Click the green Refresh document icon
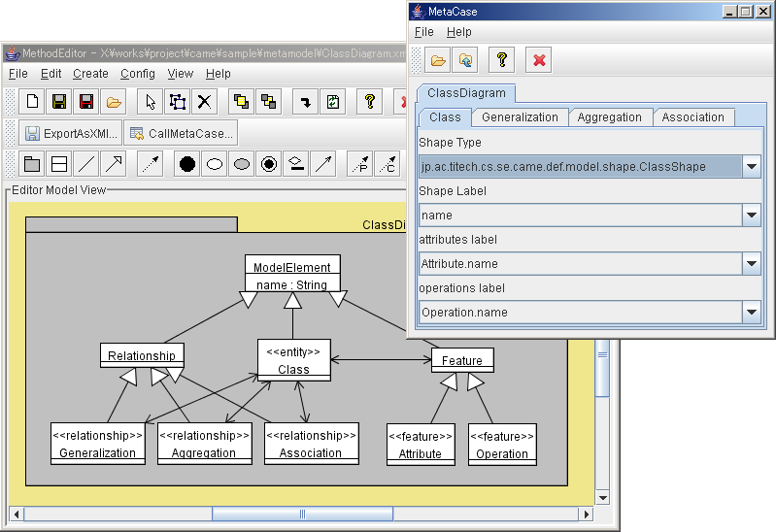Viewport: 776px width, 532px height. point(333,102)
